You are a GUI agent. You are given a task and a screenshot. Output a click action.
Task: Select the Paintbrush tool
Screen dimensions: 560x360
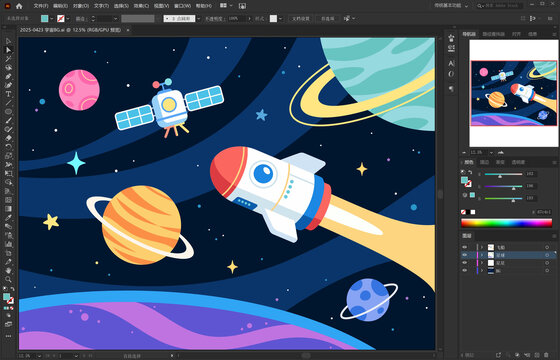click(x=9, y=121)
